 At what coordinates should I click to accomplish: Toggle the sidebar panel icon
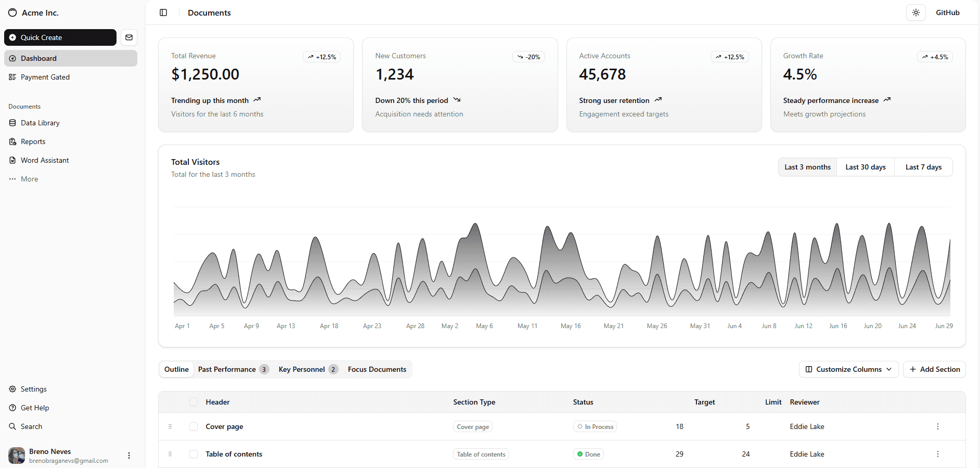tap(163, 12)
